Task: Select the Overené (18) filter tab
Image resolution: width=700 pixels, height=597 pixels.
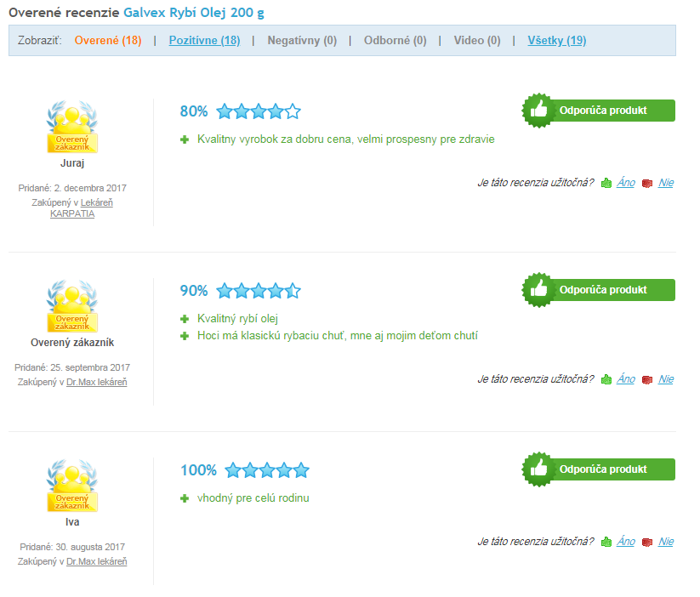Action: pyautogui.click(x=108, y=41)
